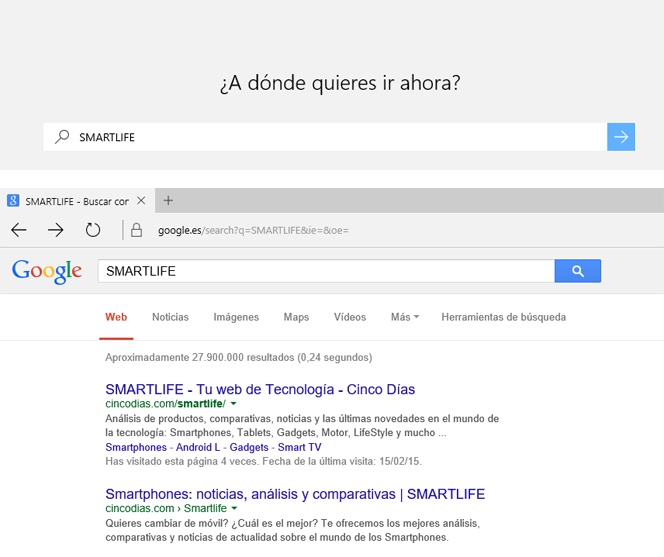Viewport: 664px width, 557px height.
Task: Click the cincodias.com › Smartlife green URL
Action: pyautogui.click(x=166, y=508)
